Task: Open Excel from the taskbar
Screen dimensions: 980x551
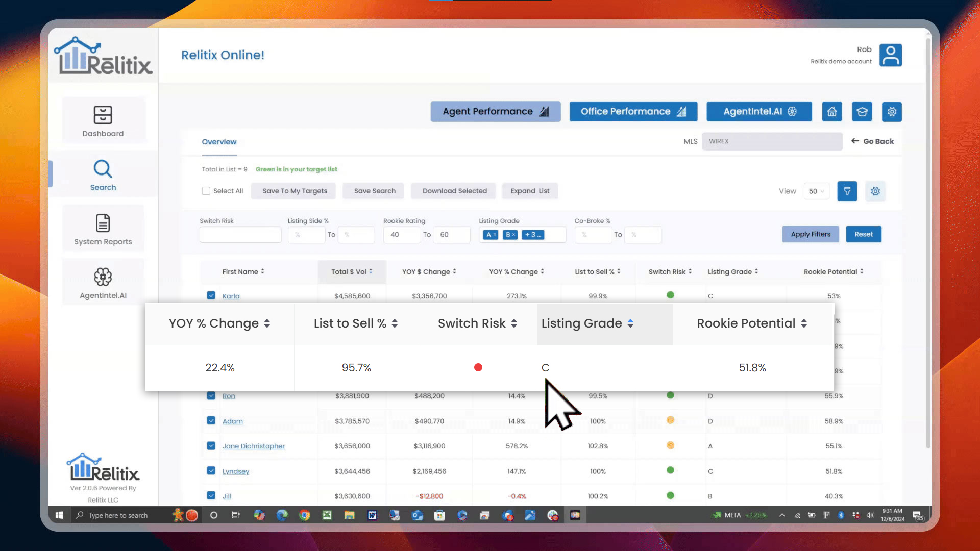Action: point(327,515)
